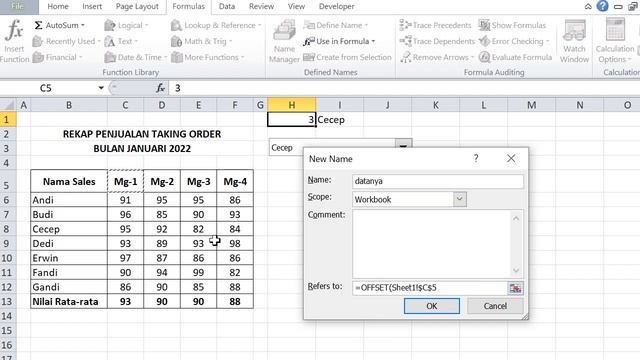Select the REKAP PENJUALAN TAKING ORDER title
Screen dimensions: 640x360
tap(142, 134)
